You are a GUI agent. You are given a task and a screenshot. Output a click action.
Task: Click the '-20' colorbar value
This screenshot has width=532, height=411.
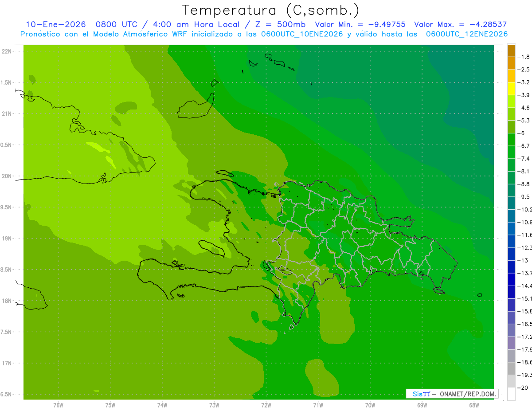[x=523, y=388]
